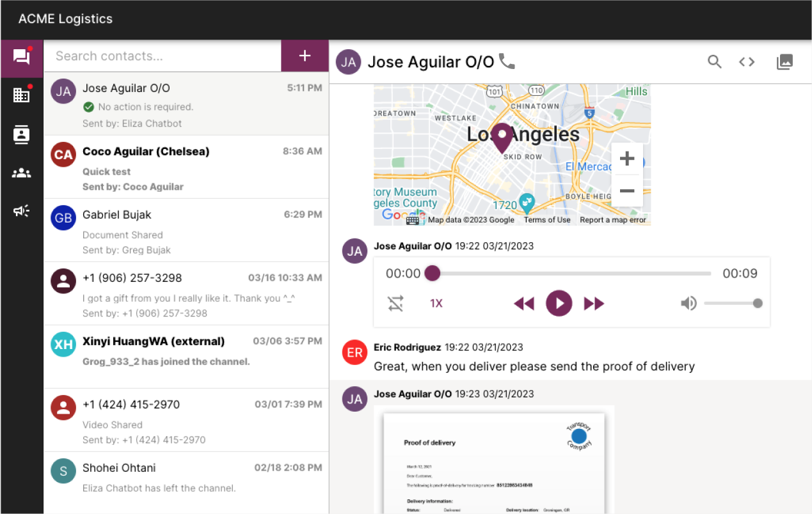This screenshot has height=514, width=812.
Task: Click the ACME Logistics title
Action: (65, 19)
